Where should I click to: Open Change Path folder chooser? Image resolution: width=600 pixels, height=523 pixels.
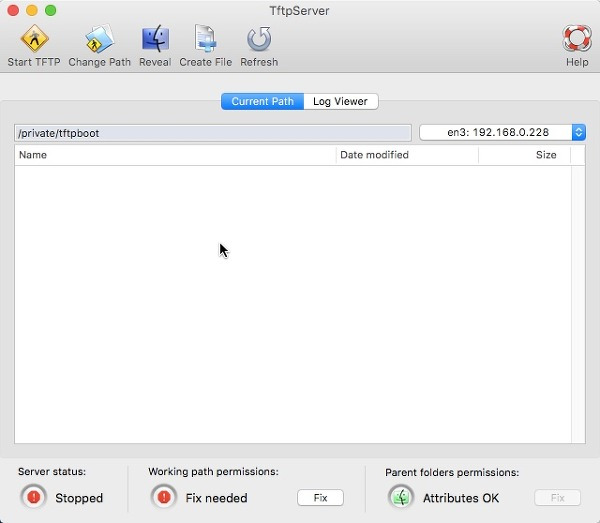pos(99,46)
